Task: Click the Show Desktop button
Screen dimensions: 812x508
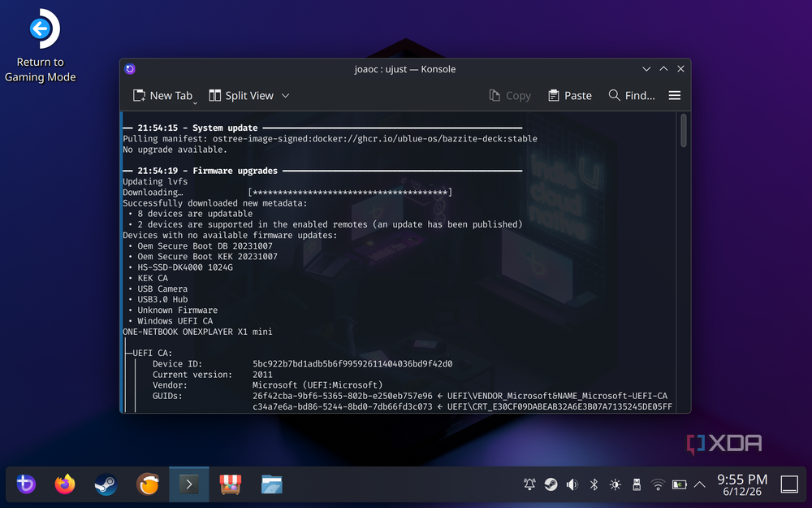Action: [x=789, y=484]
